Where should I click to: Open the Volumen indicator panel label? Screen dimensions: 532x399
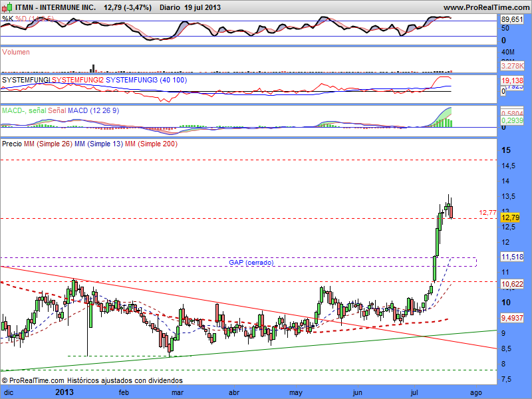click(16, 52)
